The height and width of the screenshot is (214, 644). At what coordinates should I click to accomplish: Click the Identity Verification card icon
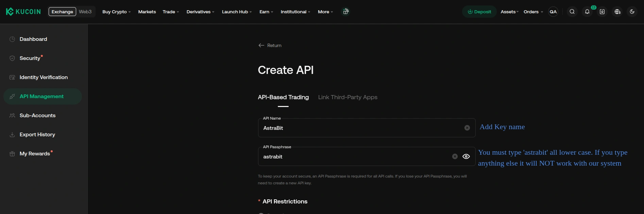(x=12, y=77)
